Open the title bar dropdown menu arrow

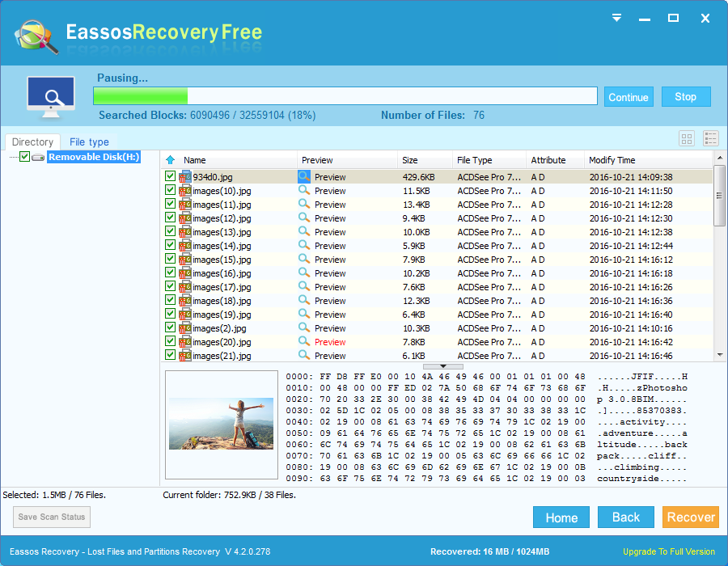coord(616,18)
